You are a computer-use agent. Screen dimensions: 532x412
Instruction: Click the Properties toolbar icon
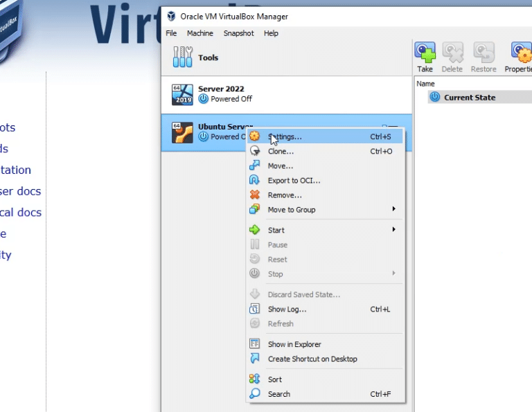click(520, 53)
